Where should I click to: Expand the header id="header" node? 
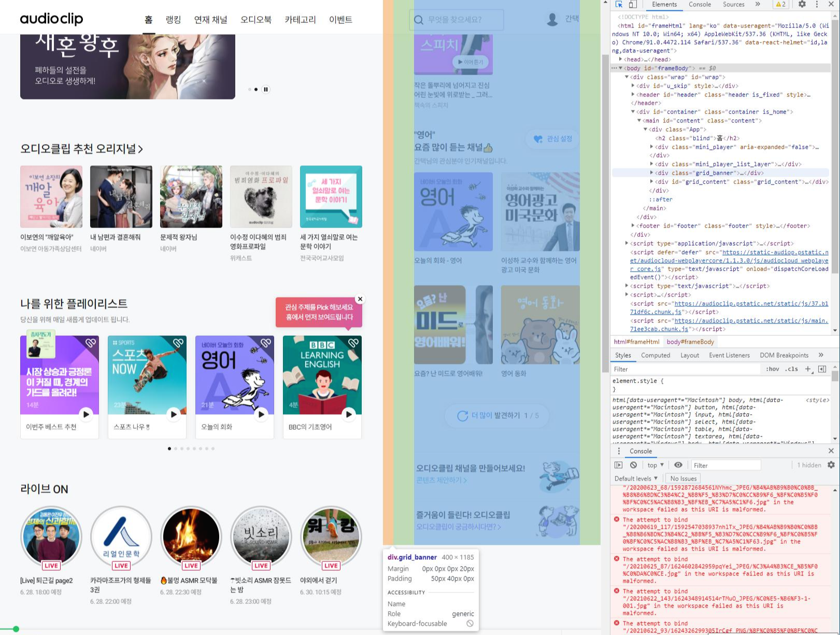pyautogui.click(x=633, y=94)
